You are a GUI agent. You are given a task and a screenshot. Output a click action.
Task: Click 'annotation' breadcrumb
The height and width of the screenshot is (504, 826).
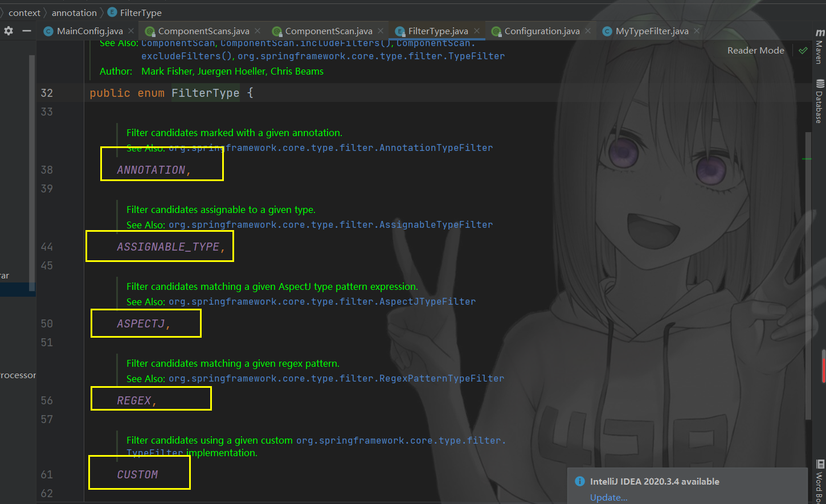(74, 13)
